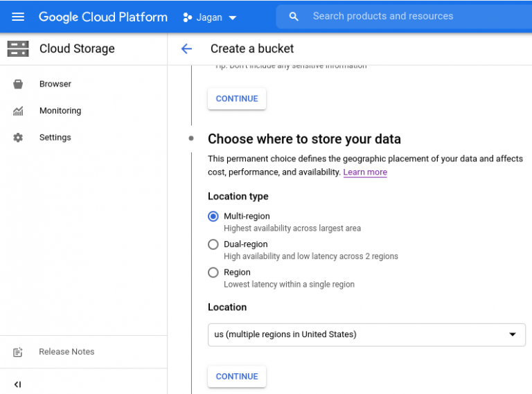Open Settings in the sidebar
This screenshot has height=394, width=532.
[55, 138]
